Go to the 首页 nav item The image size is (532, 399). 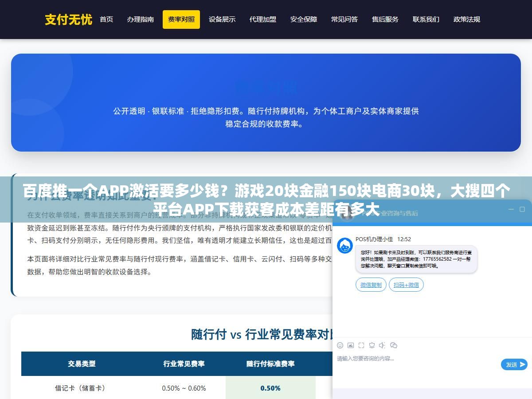(106, 20)
